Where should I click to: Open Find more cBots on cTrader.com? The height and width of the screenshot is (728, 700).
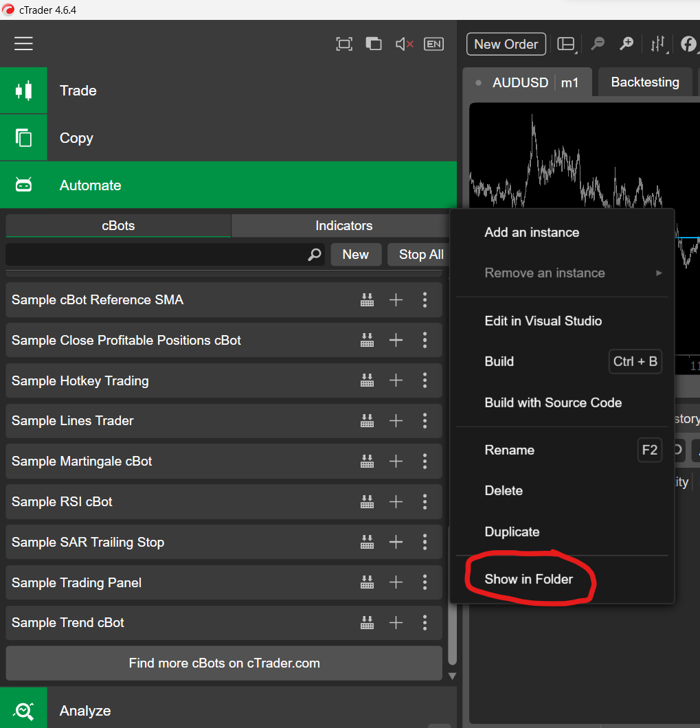pyautogui.click(x=224, y=663)
